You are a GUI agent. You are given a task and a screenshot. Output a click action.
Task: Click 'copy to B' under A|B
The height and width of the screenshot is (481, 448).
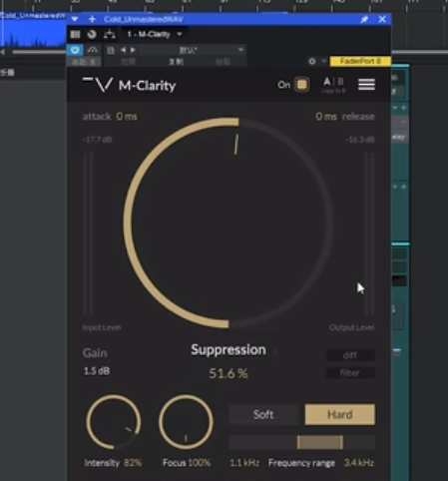pos(334,91)
